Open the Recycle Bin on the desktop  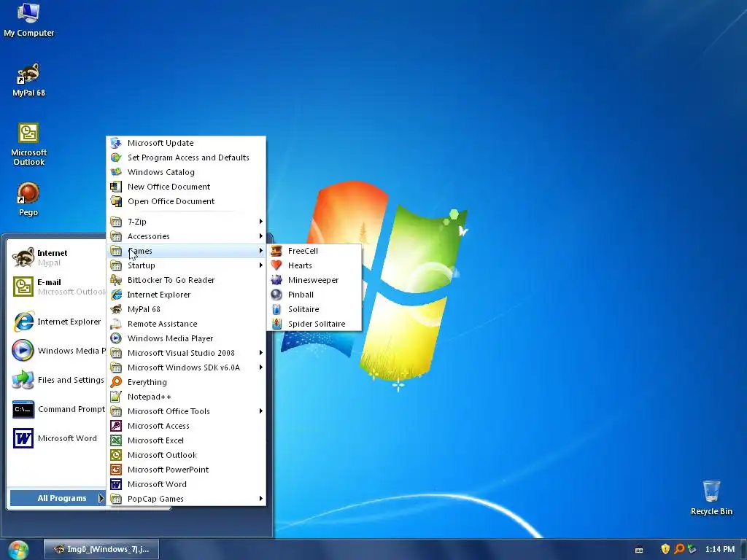coord(711,497)
